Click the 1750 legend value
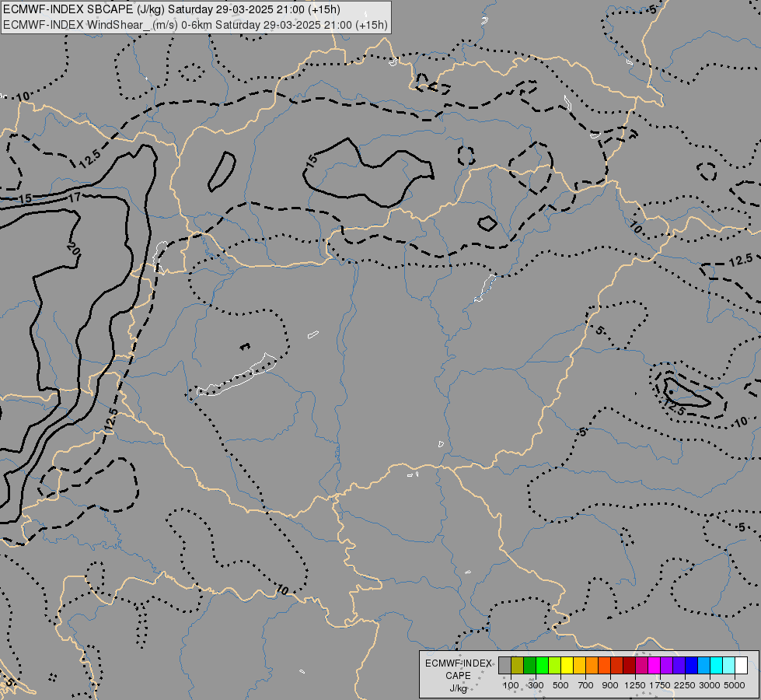 click(x=660, y=685)
